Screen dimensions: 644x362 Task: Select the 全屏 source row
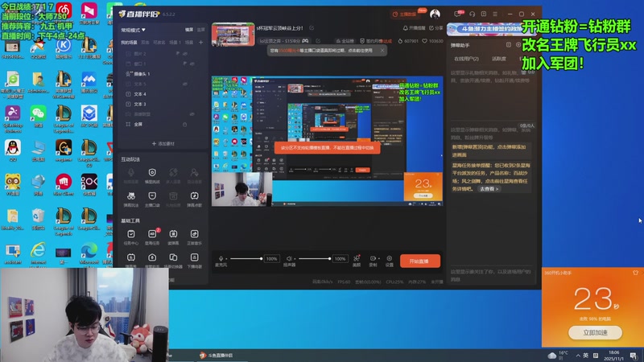point(163,124)
